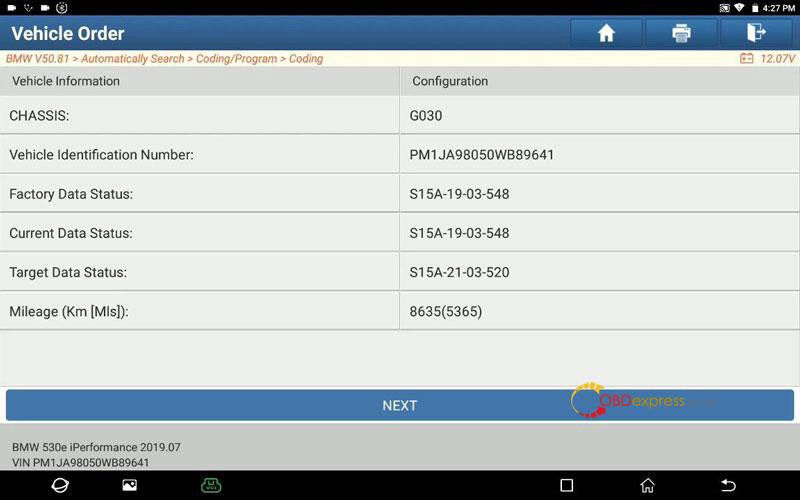The height and width of the screenshot is (500, 800).
Task: Select 'Current Data Status:' label
Action: click(70, 233)
